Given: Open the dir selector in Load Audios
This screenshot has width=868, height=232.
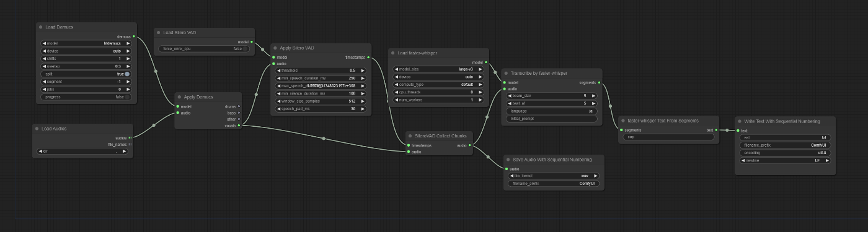Looking at the screenshot, I should 82,151.
